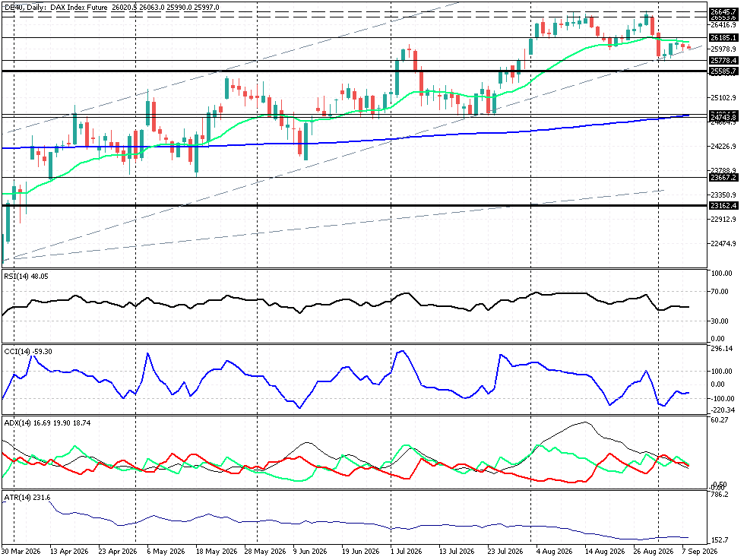Click the 6 May 2026 date label
747x560 pixels.
[x=166, y=552]
